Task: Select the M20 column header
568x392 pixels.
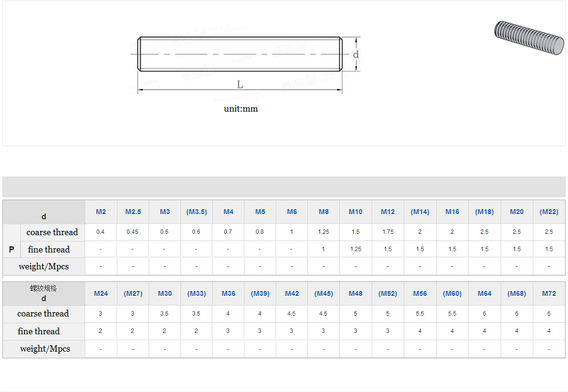Action: [517, 212]
